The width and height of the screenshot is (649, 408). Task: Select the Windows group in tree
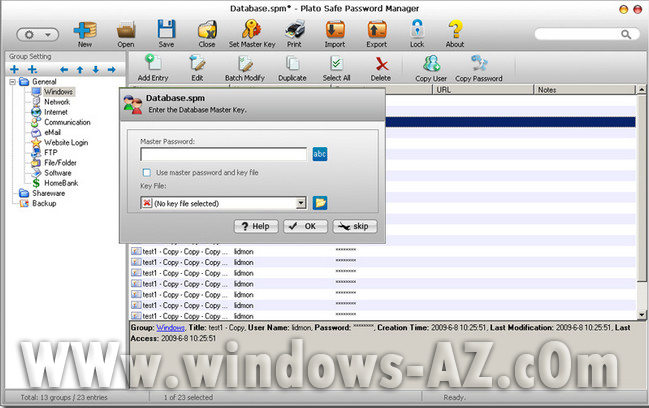[58, 91]
